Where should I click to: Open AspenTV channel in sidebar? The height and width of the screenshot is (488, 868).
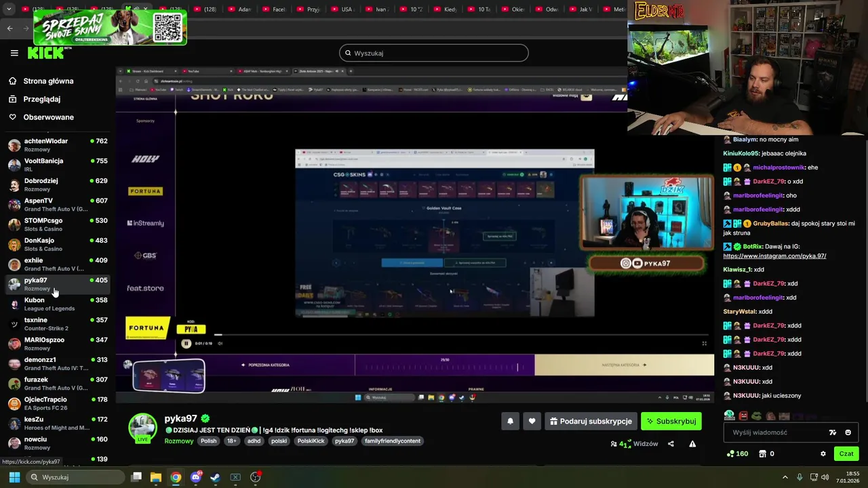coord(57,205)
